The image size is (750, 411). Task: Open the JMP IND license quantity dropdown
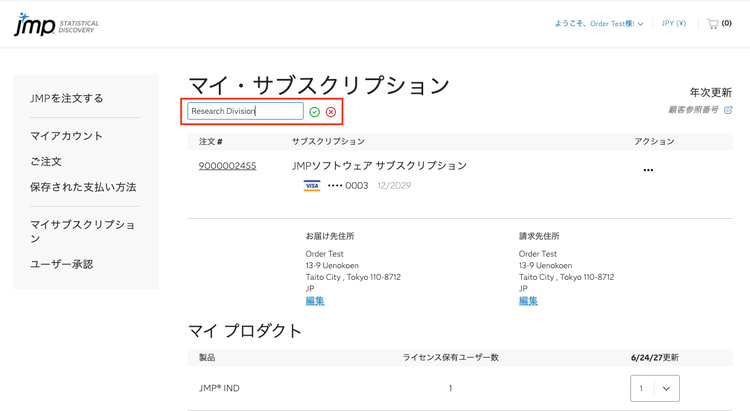[655, 389]
